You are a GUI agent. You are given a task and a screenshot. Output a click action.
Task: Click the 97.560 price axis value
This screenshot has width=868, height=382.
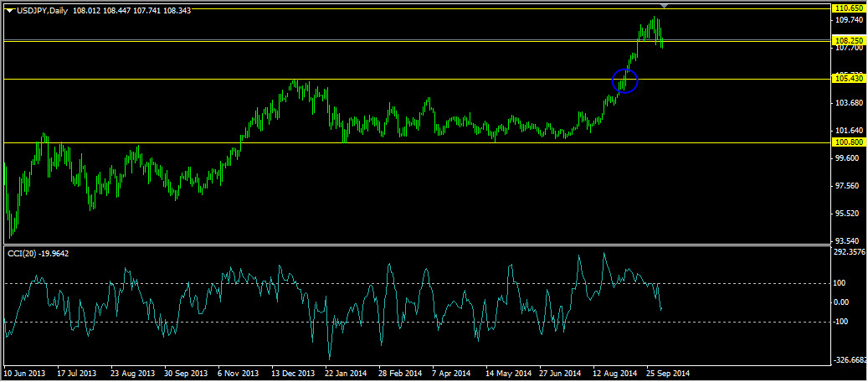[x=848, y=186]
